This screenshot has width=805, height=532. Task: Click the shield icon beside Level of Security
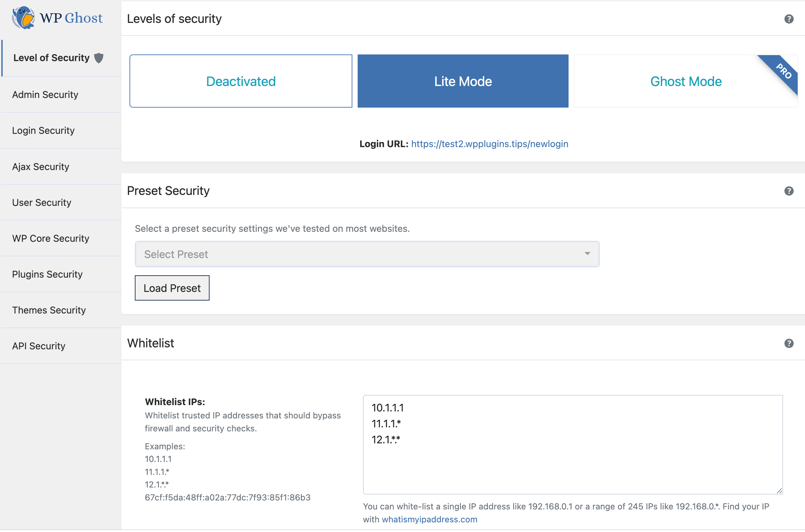[x=99, y=58]
